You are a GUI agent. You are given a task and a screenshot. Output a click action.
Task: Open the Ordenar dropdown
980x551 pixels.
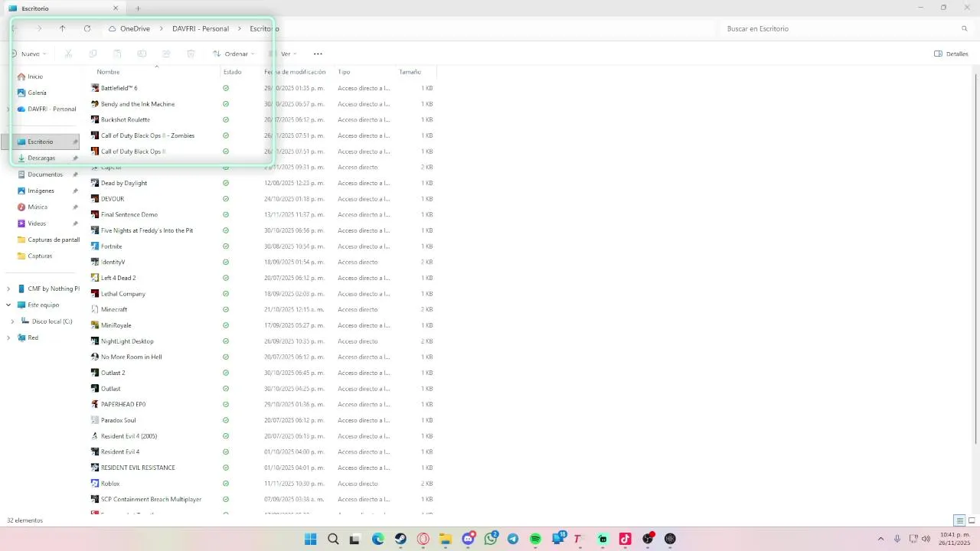pos(234,54)
